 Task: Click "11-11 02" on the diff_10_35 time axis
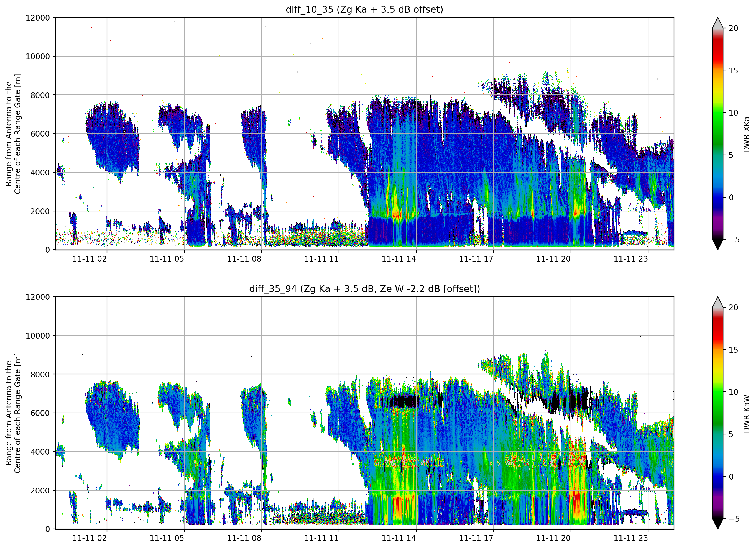[90, 259]
